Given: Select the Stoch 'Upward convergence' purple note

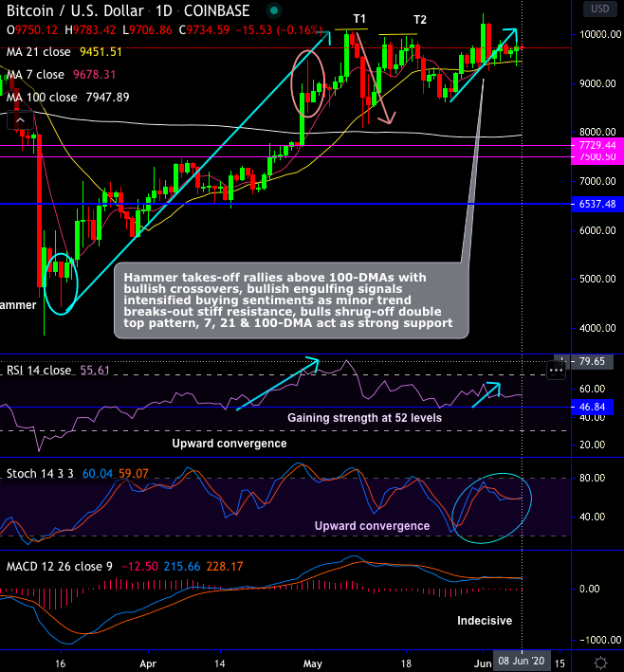Looking at the screenshot, I should pos(372,526).
